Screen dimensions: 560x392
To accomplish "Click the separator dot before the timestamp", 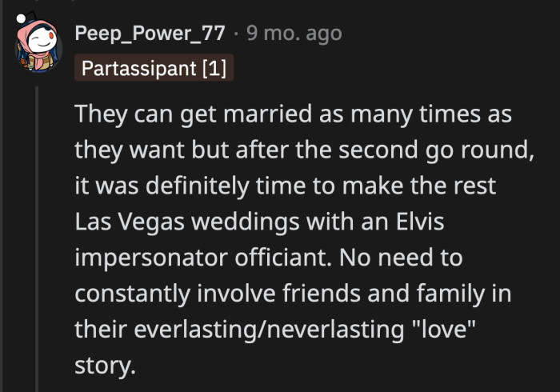I will (237, 34).
